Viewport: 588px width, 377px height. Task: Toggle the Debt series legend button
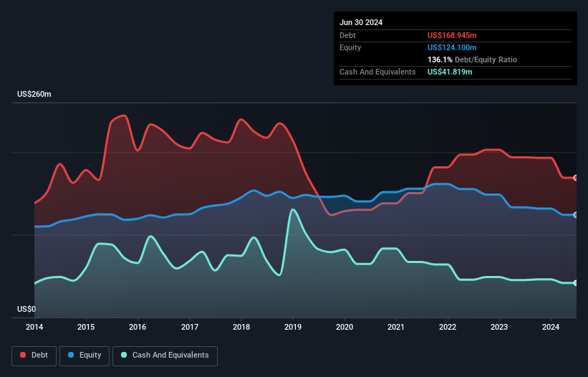[x=34, y=355]
